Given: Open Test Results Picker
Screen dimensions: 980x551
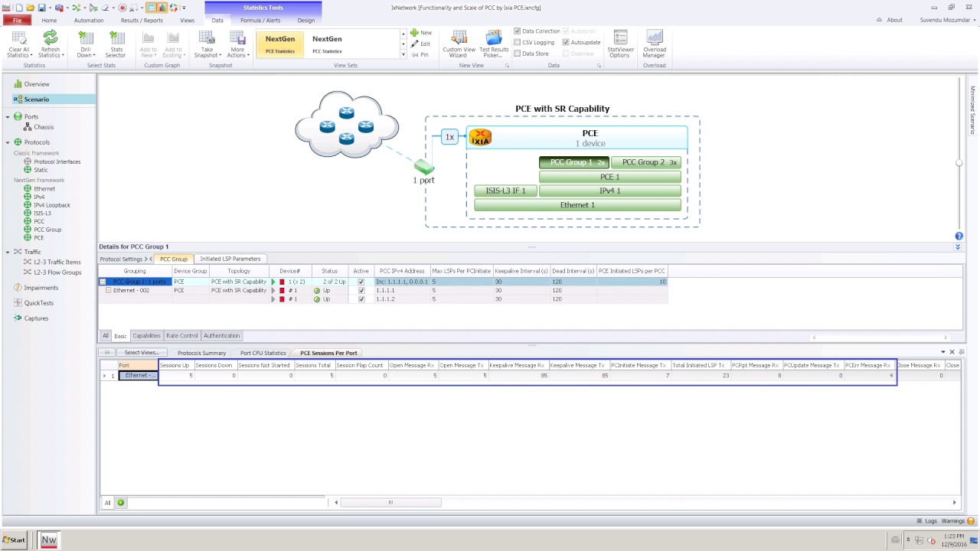Looking at the screenshot, I should [x=494, y=44].
